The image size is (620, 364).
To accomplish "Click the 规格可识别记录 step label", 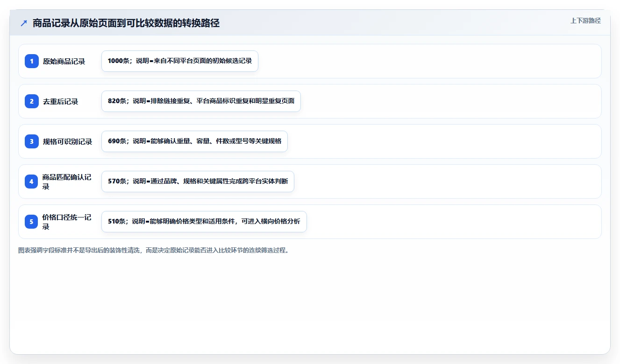I will click(68, 141).
